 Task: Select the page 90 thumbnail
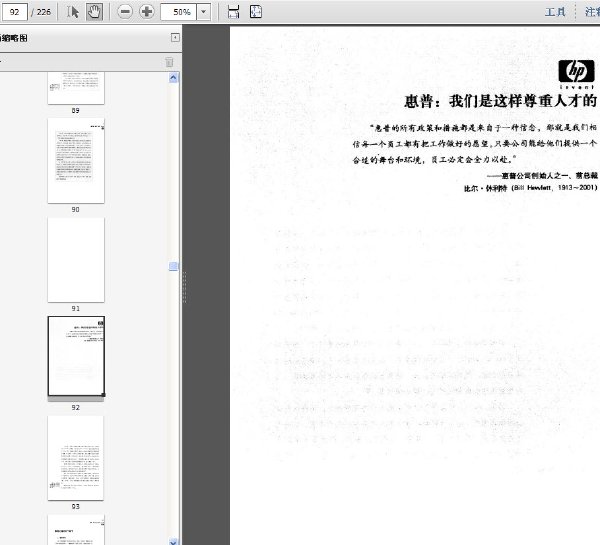pyautogui.click(x=76, y=161)
